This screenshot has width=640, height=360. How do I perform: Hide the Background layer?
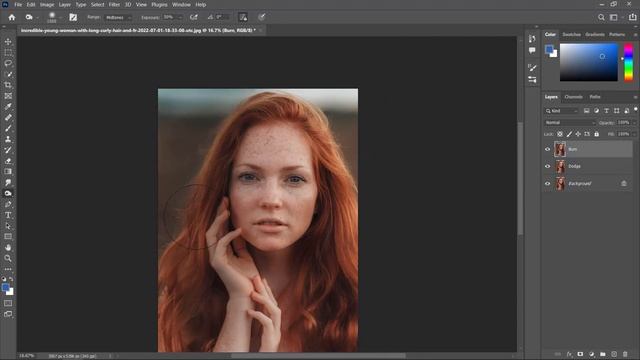tap(547, 184)
